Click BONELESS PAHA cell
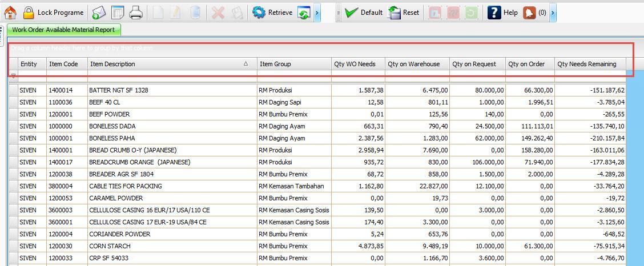644x266 pixels. point(172,138)
